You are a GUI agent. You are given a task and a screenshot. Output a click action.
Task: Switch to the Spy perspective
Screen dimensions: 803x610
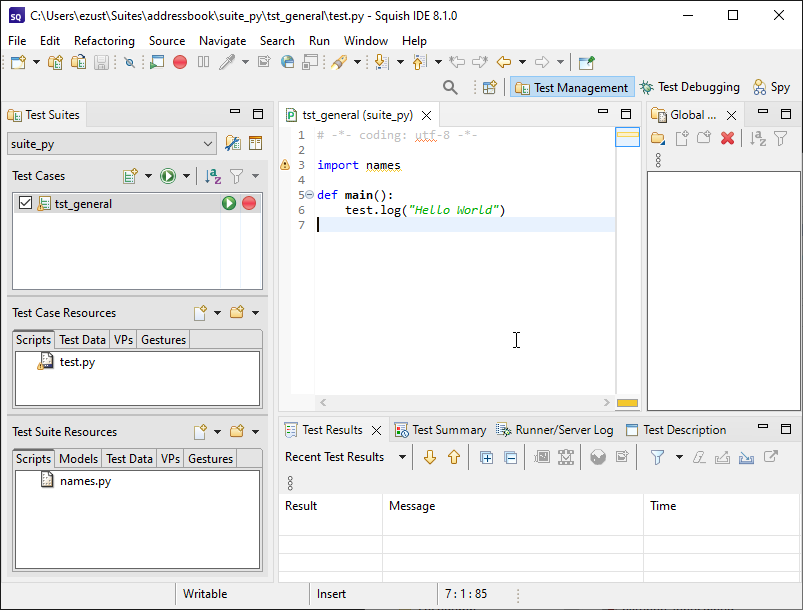771,87
